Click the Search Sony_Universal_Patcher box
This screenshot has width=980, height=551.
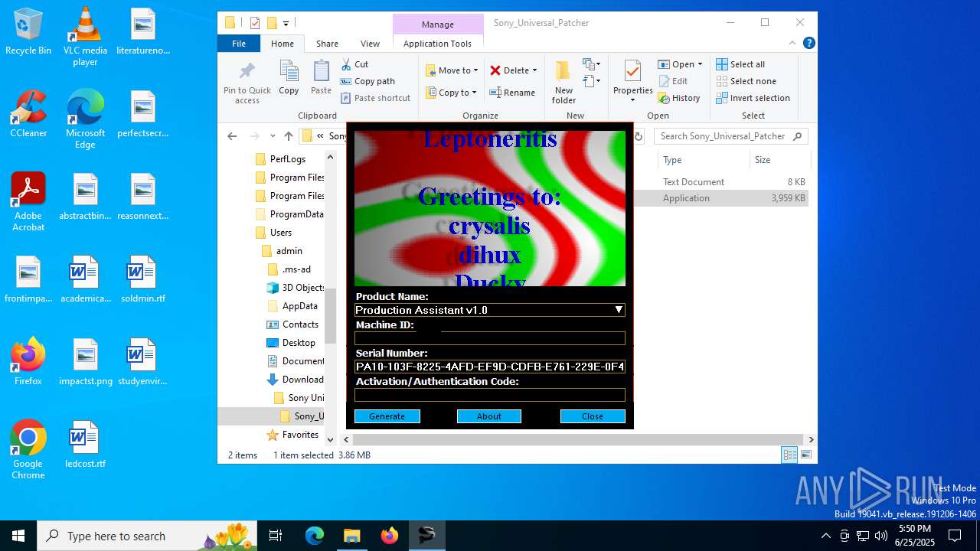[x=731, y=136]
